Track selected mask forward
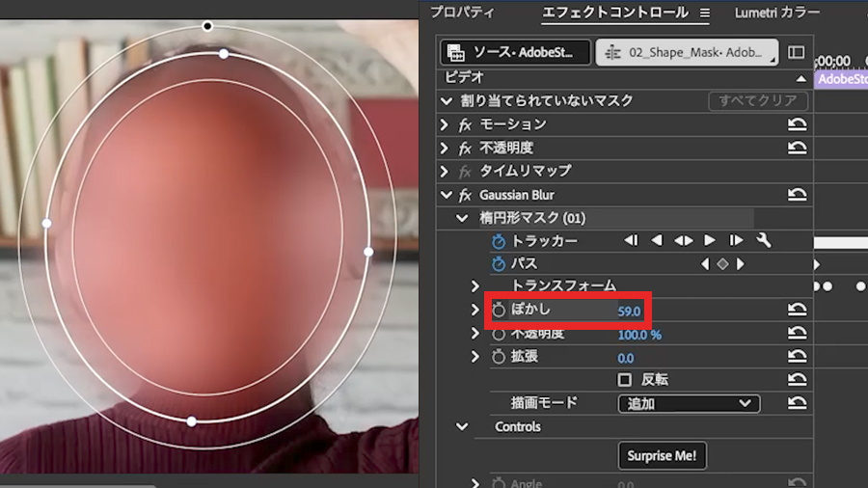Screen dimensions: 868x488 pos(710,240)
